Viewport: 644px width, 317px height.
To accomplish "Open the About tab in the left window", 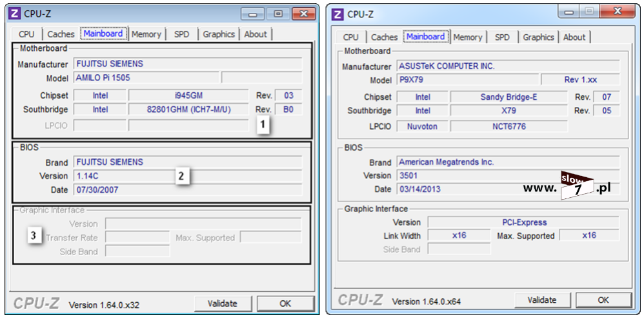I will pos(256,34).
